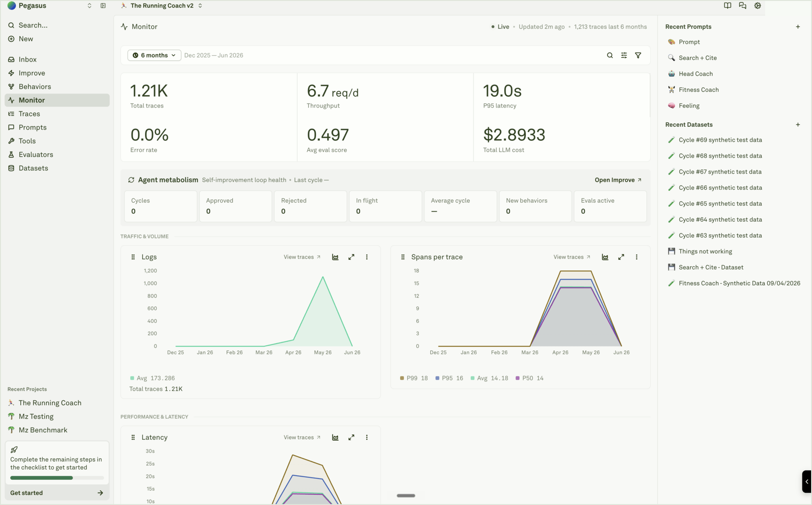812x505 pixels.
Task: Grab the Latency card drag handle
Action: tap(133, 438)
